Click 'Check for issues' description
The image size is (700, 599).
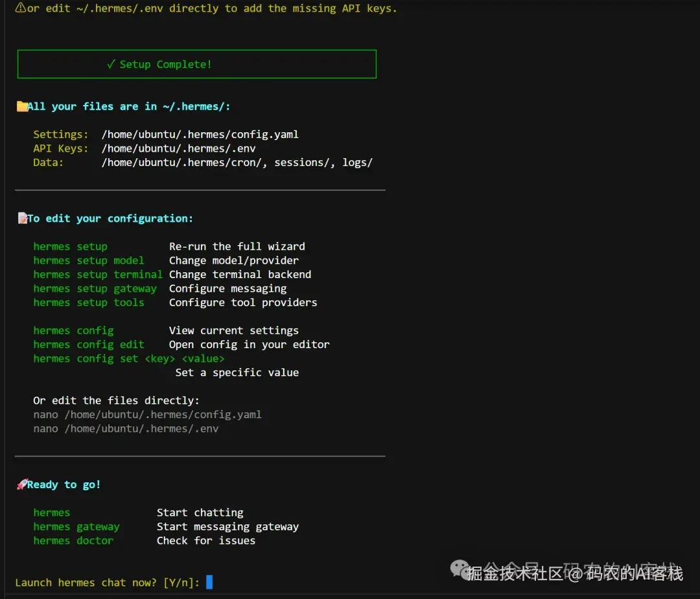tap(206, 541)
